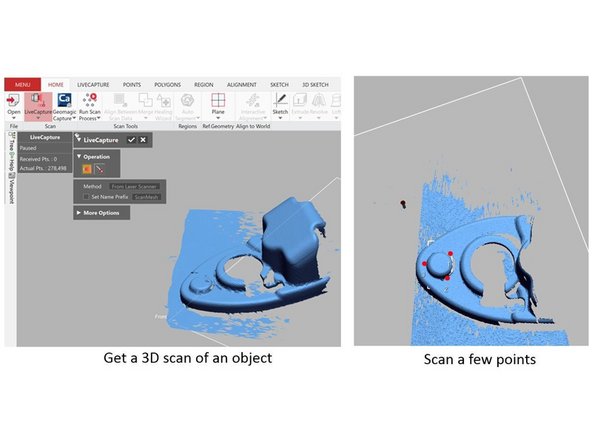The image size is (592, 444).
Task: Click the Interactive Alignment icon
Action: coord(253,100)
